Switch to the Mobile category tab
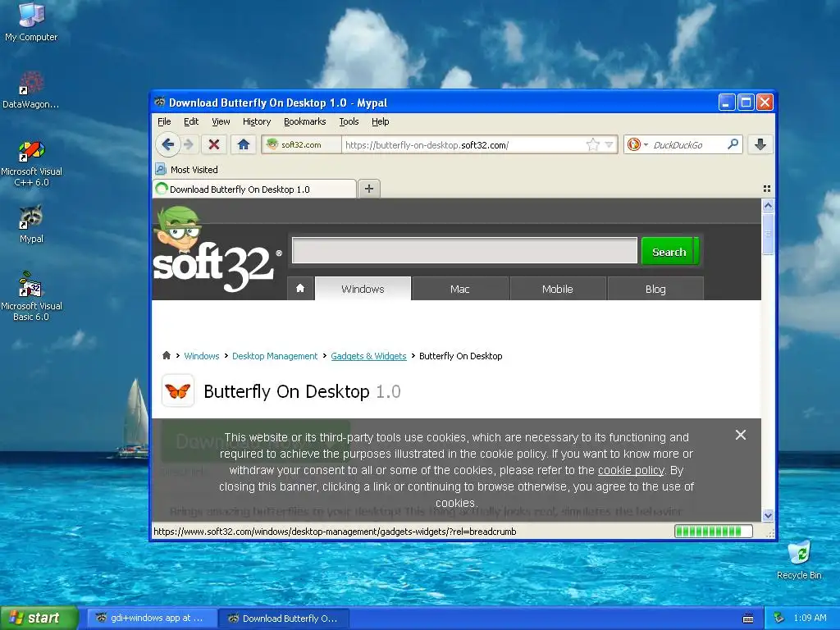Screen dimensions: 840x630 click(557, 289)
